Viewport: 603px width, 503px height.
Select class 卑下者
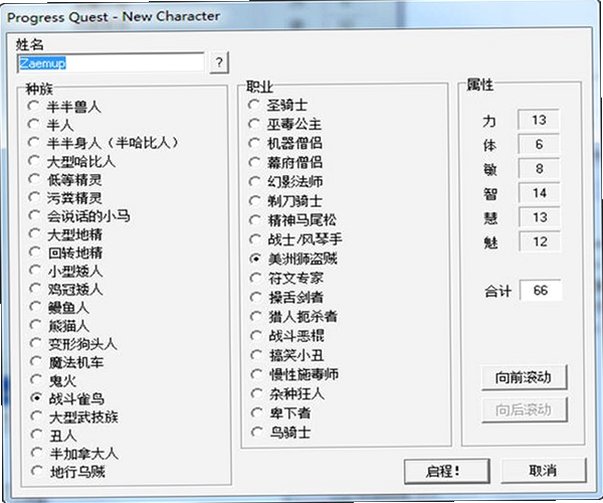[x=281, y=413]
